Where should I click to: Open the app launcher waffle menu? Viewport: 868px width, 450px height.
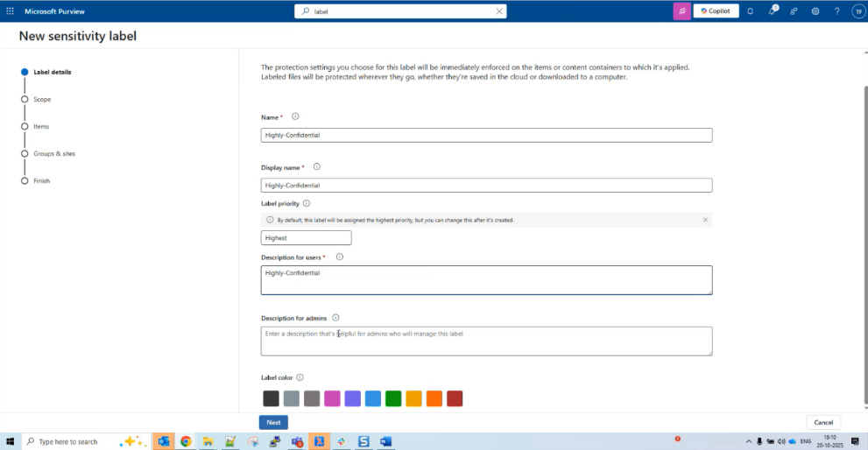click(x=11, y=11)
